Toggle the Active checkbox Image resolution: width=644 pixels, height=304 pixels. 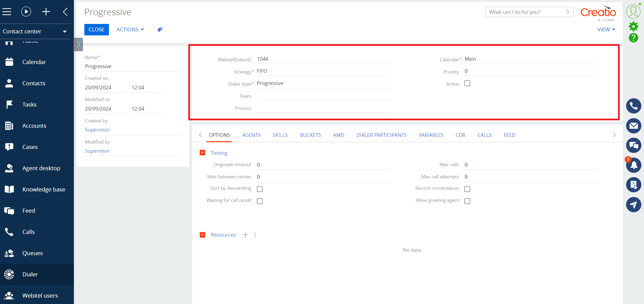467,83
